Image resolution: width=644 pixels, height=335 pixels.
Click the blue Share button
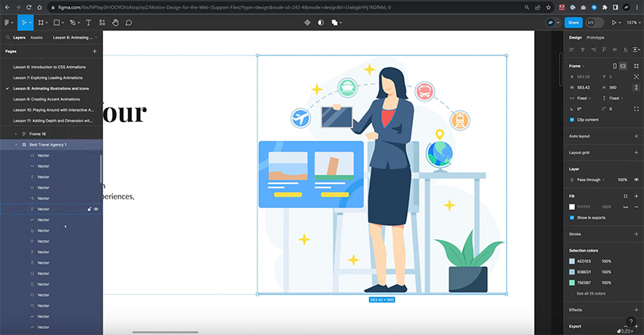574,23
